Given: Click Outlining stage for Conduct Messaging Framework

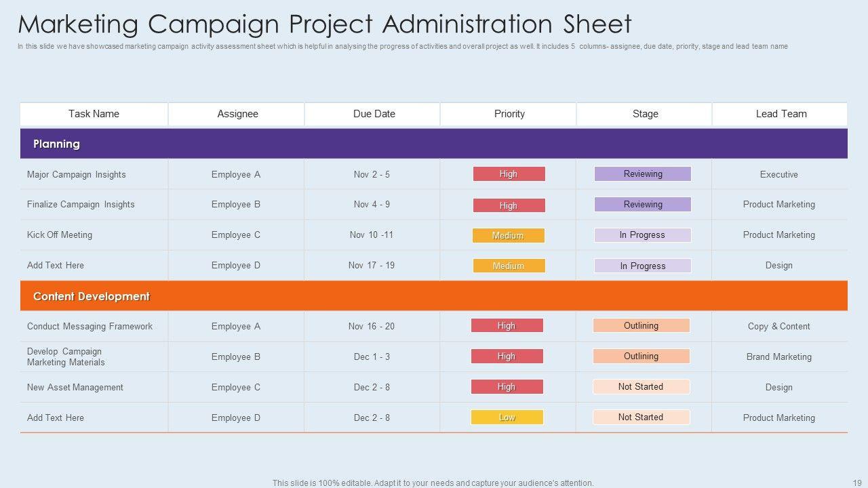Looking at the screenshot, I should (641, 326).
